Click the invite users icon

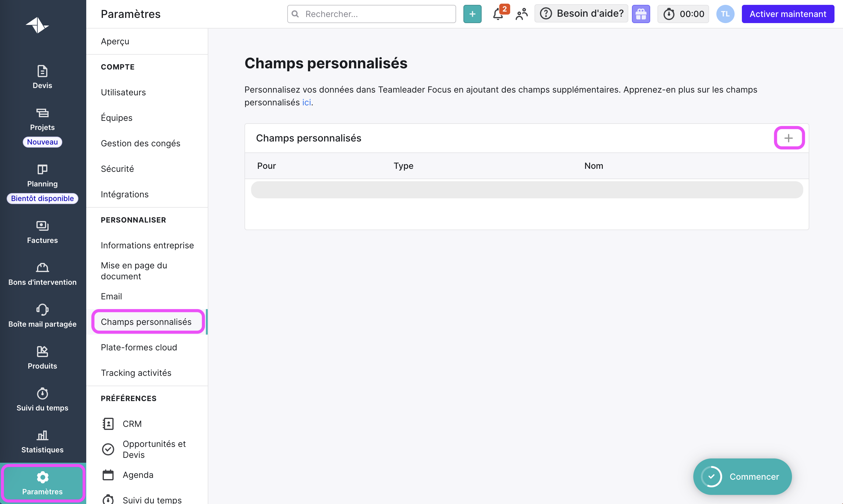tap(521, 14)
